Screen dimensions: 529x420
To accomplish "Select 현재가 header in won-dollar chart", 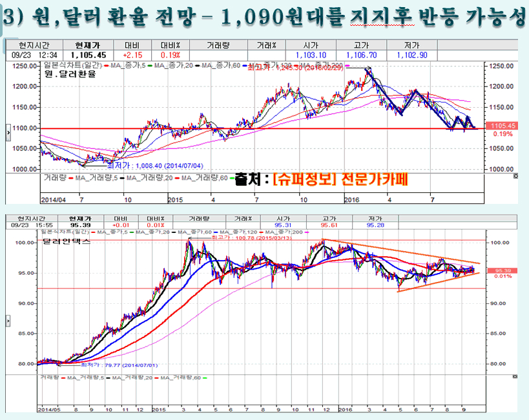I will 86,46.
